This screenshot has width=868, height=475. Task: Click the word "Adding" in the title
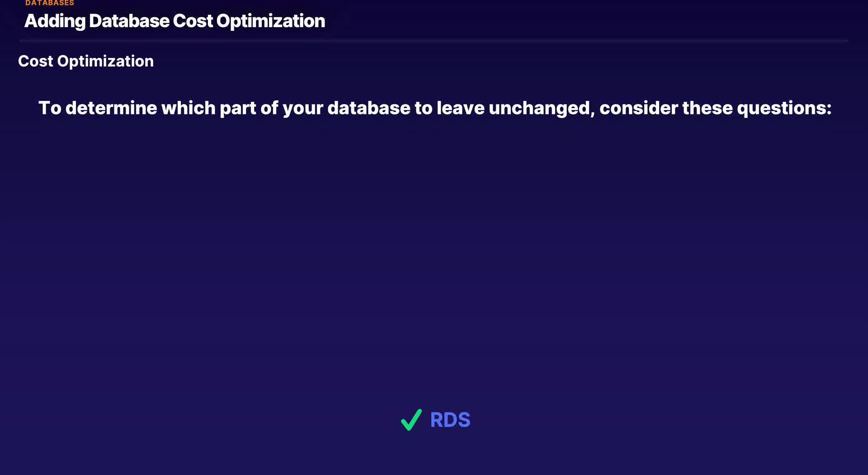coord(55,21)
